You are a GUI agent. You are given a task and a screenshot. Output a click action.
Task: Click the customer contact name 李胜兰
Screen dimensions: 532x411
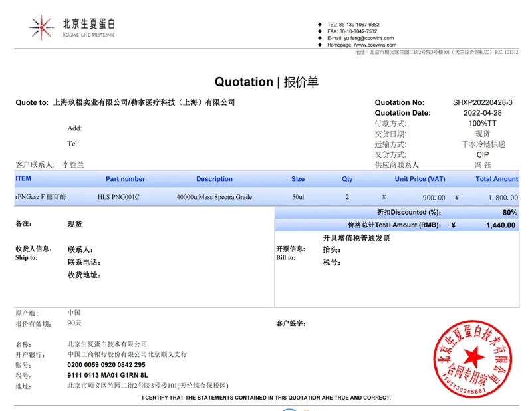click(72, 165)
